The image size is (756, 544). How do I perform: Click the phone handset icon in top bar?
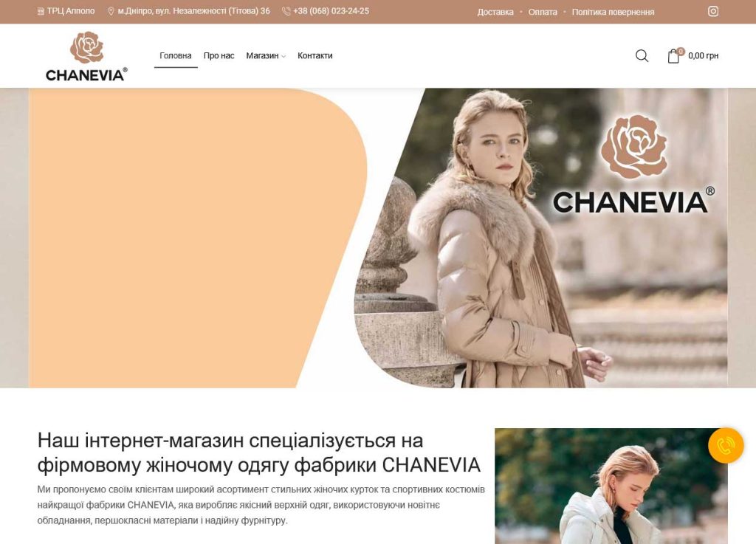(286, 11)
